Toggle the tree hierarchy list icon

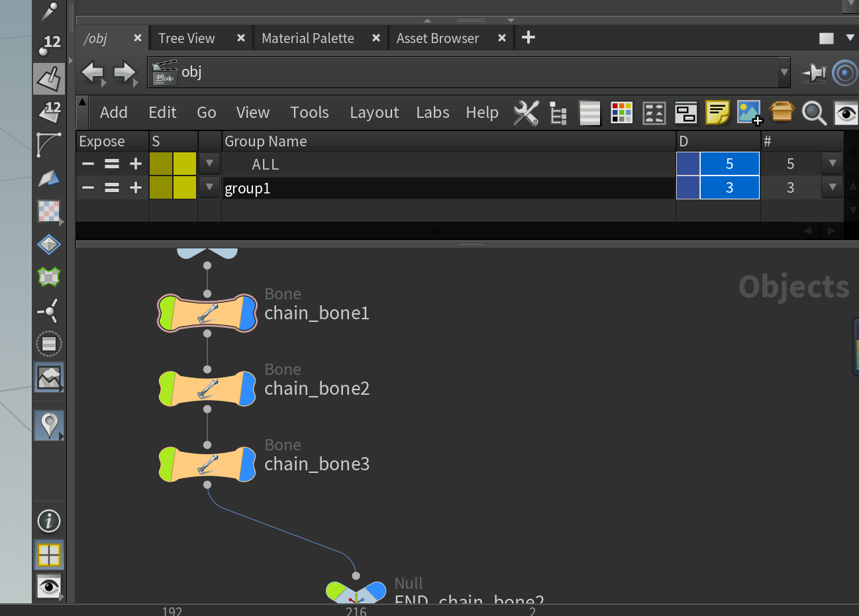[558, 113]
